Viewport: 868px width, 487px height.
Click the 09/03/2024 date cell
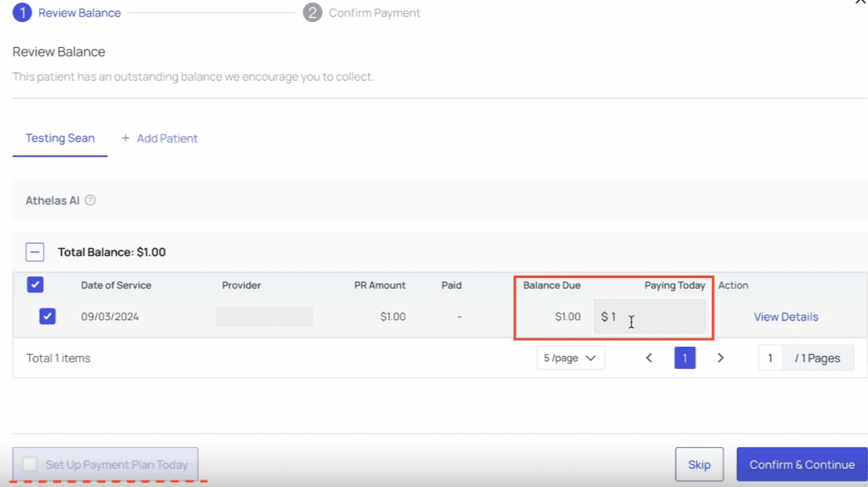pos(110,316)
